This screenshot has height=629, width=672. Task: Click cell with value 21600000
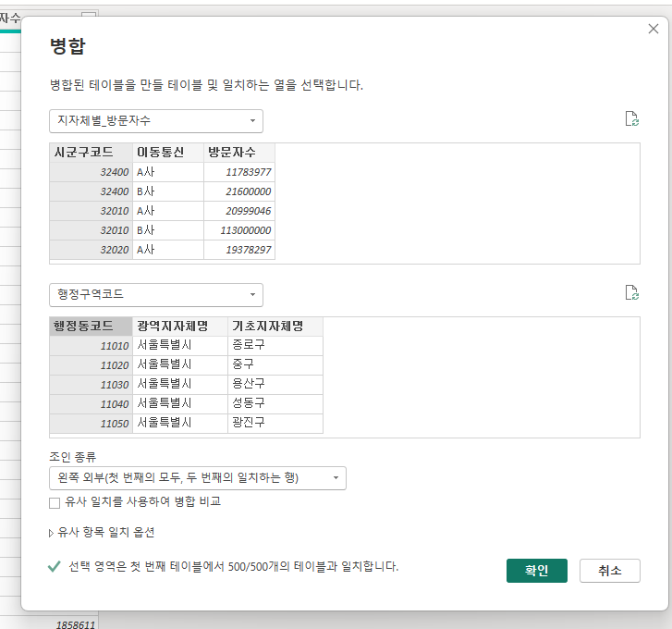pos(239,191)
